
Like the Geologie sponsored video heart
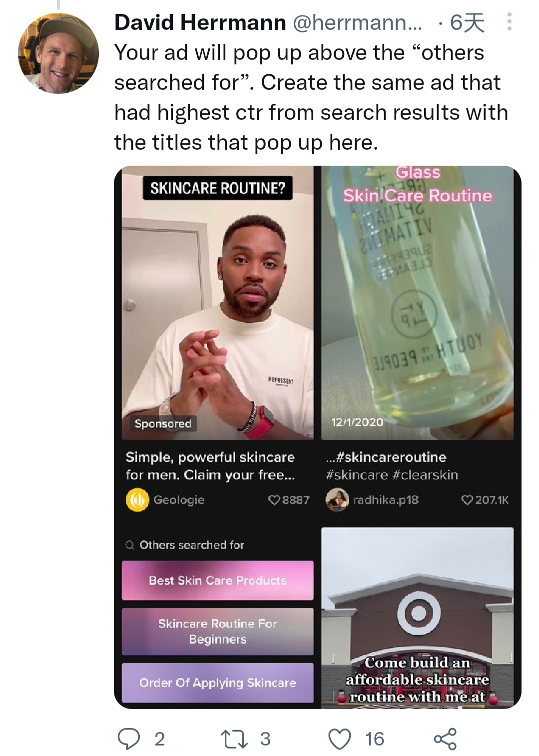tap(274, 500)
